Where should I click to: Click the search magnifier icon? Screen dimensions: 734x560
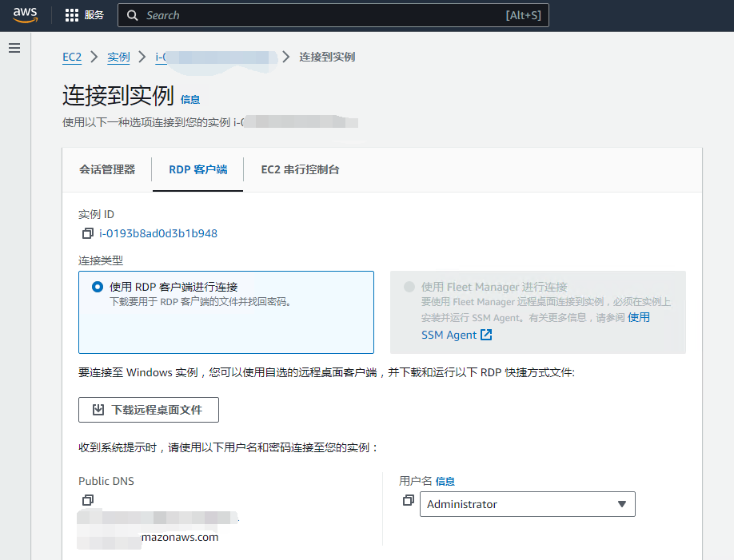point(133,15)
